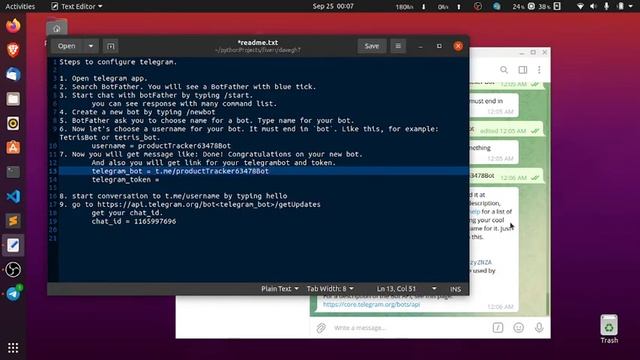The image size is (640, 360).
Task: Open the Tab Width dropdown
Action: [x=330, y=289]
